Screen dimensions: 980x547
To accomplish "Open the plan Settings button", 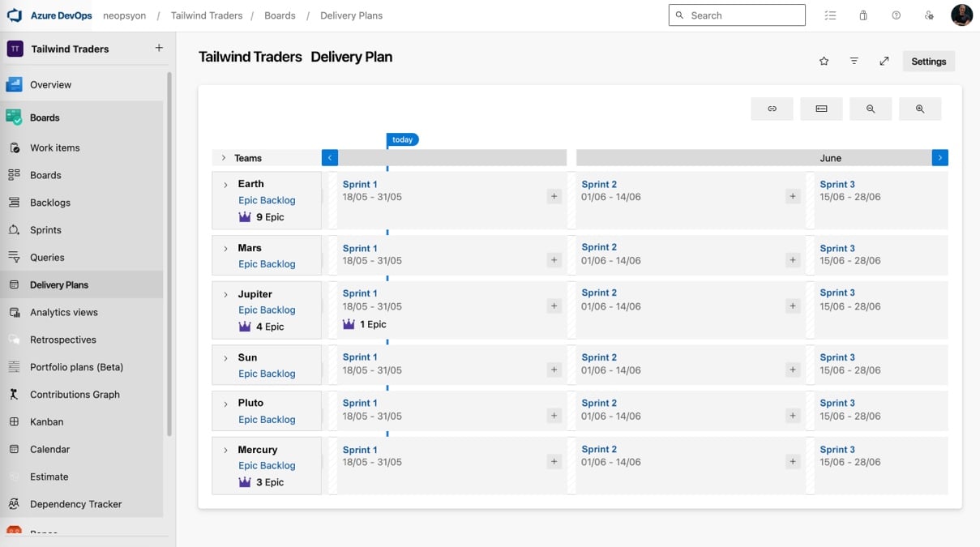I will [928, 61].
